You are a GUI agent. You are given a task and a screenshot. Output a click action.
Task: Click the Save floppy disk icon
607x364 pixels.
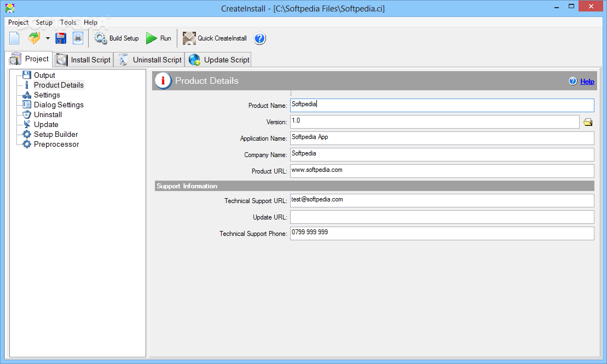tap(61, 38)
